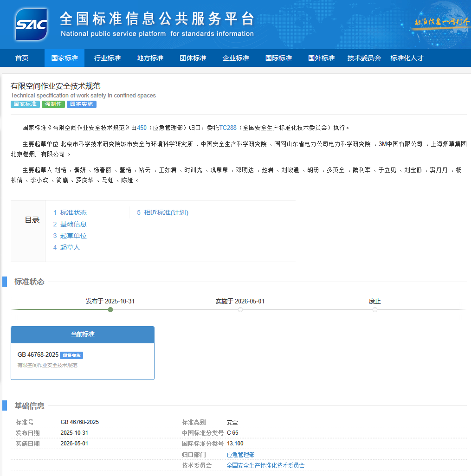The width and height of the screenshot is (471, 476).
Task: Open the 标准化人才 section
Action: point(407,58)
